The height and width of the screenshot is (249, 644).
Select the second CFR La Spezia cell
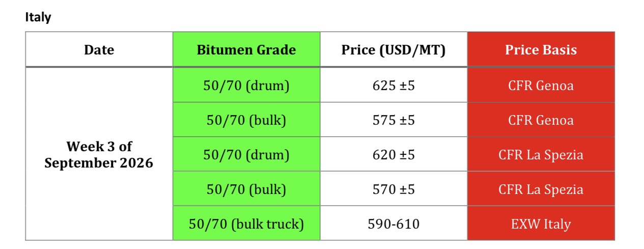[x=541, y=189]
